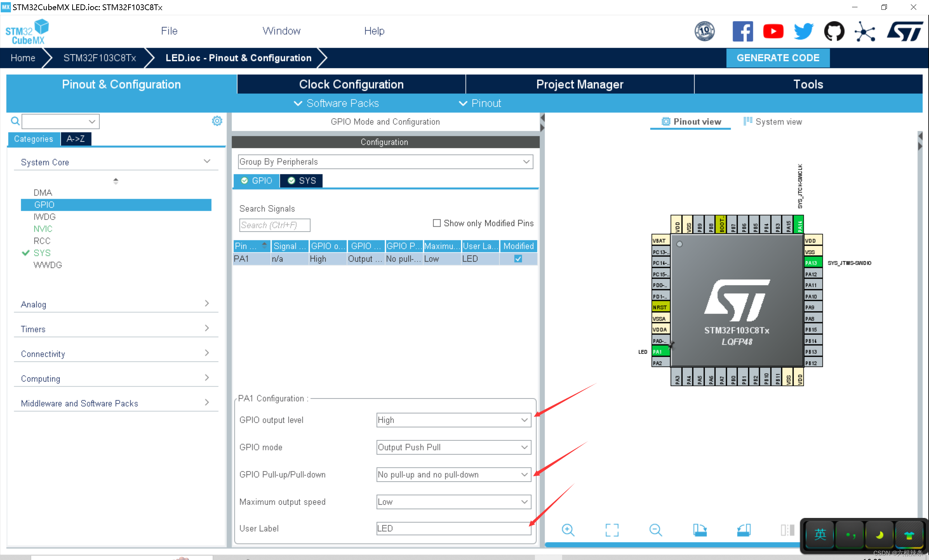Image resolution: width=929 pixels, height=560 pixels.
Task: Click the search magnifier icon
Action: click(15, 121)
